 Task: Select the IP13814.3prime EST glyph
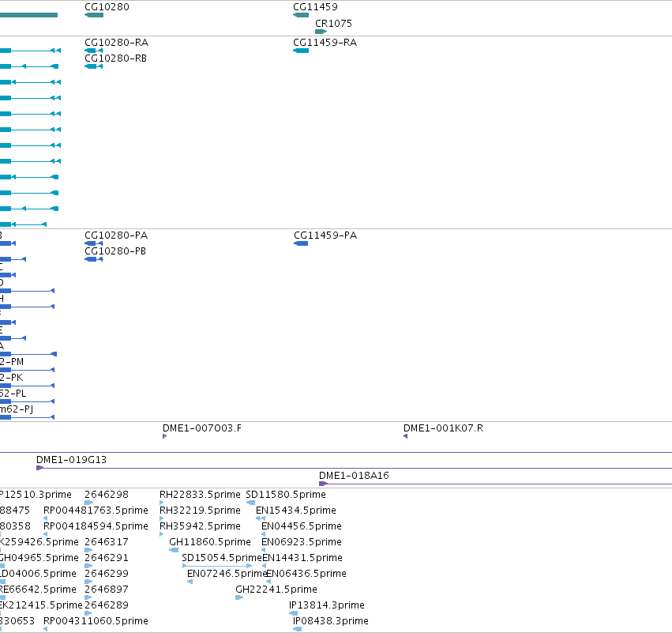tap(294, 613)
